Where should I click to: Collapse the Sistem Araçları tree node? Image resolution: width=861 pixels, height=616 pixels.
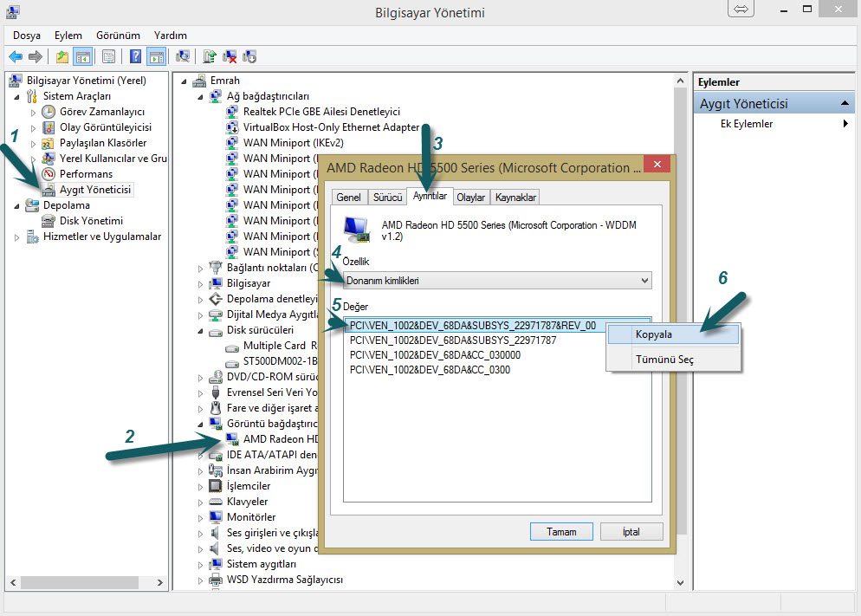click(x=17, y=97)
